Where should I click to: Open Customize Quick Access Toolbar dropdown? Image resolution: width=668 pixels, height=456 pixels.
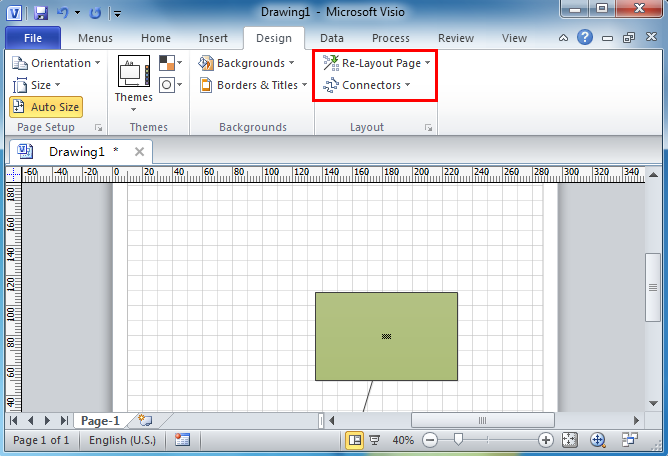point(118,14)
